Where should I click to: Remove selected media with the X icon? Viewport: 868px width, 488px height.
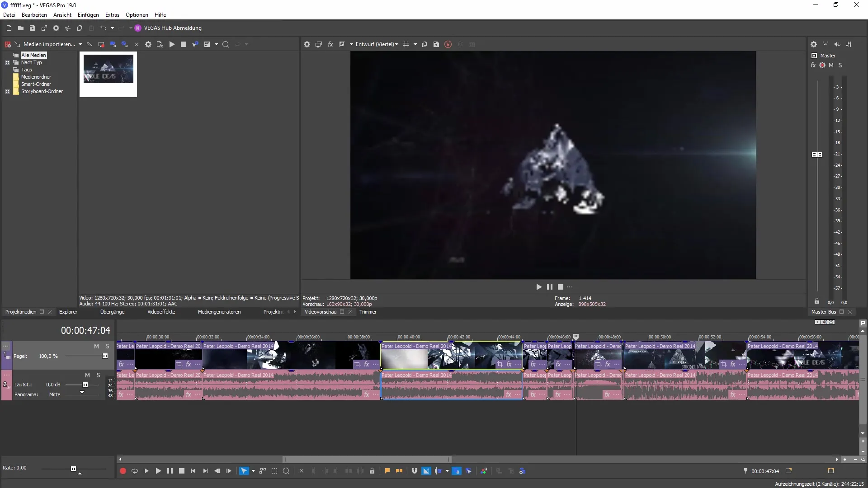click(137, 44)
